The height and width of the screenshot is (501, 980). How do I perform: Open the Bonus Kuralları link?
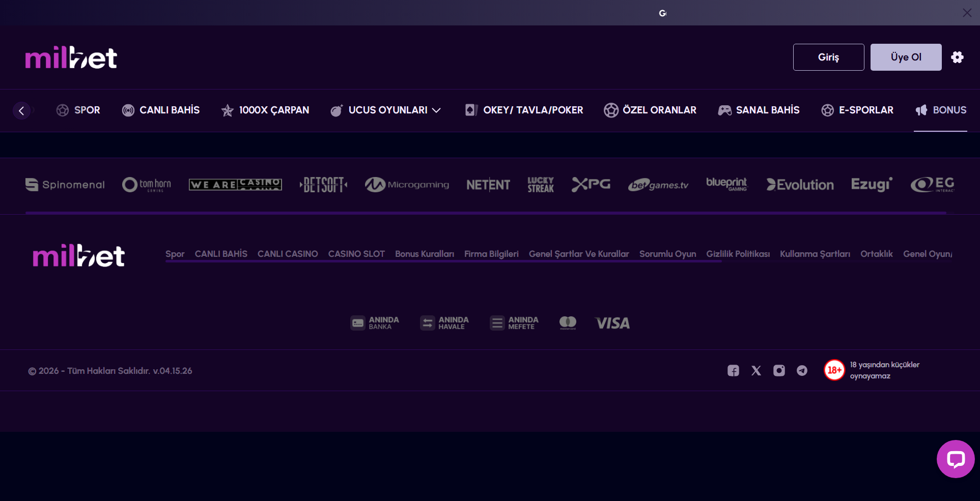[x=425, y=254]
